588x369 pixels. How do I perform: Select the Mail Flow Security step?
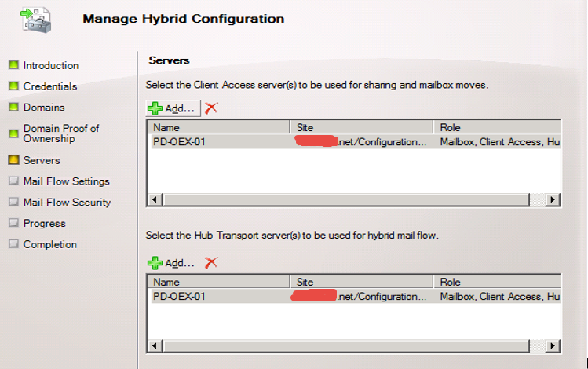click(67, 203)
